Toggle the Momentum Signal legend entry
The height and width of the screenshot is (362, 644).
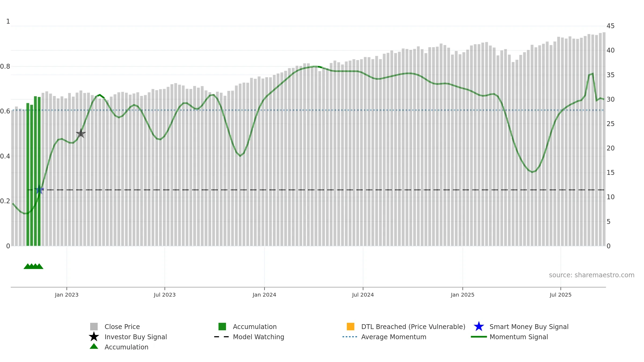click(509, 337)
